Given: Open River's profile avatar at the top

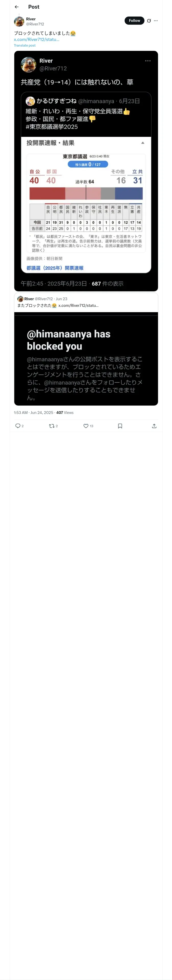Looking at the screenshot, I should point(19,21).
